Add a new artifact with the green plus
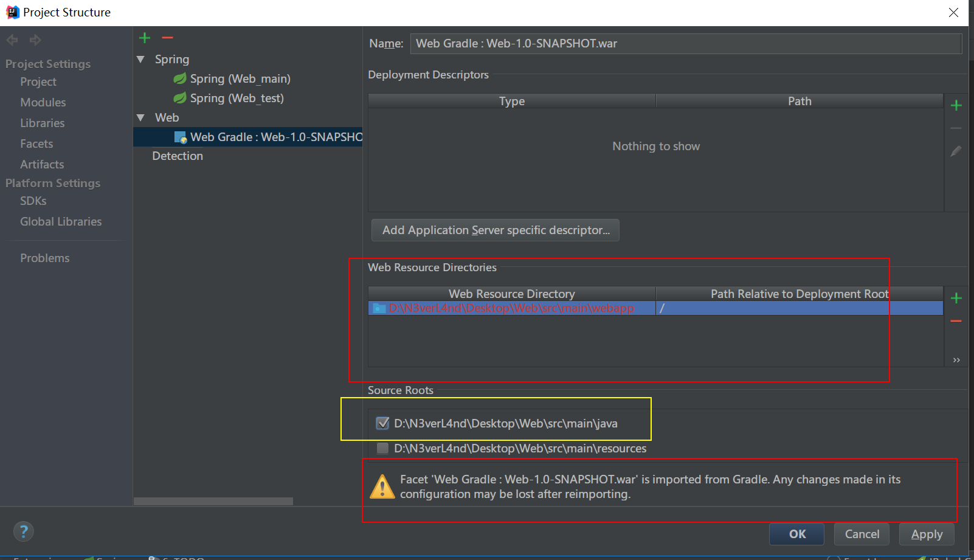The height and width of the screenshot is (560, 974). pyautogui.click(x=144, y=37)
